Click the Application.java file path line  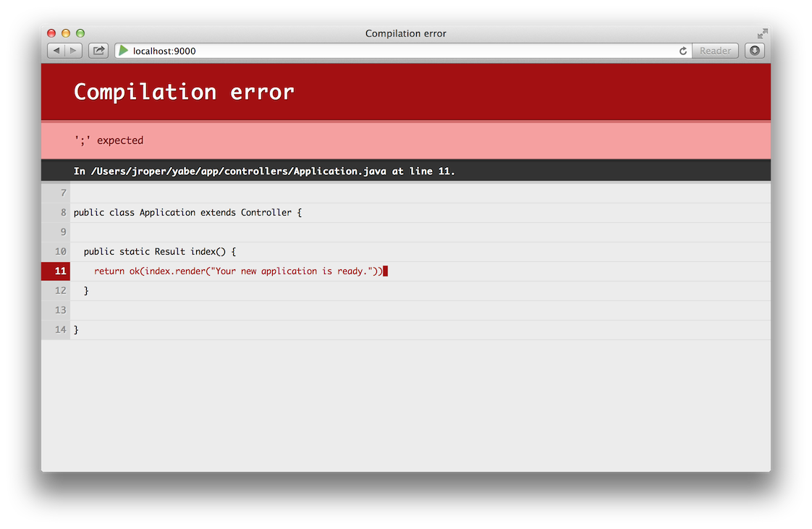(x=264, y=172)
